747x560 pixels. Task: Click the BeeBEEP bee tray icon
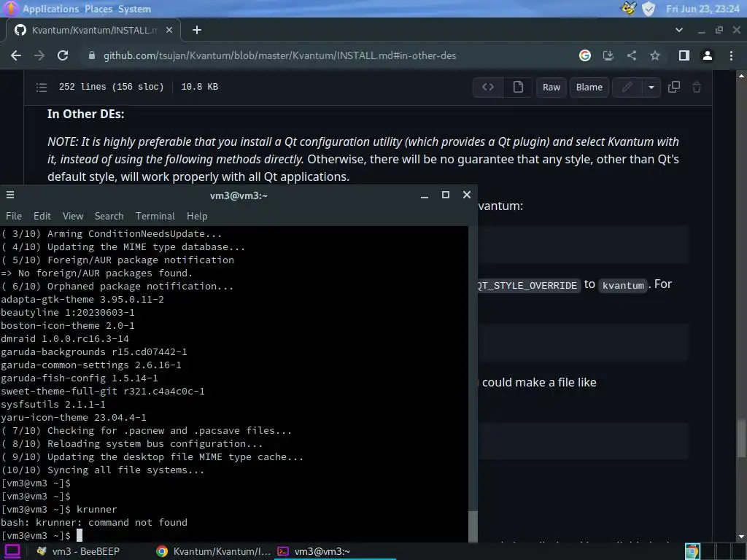(x=628, y=9)
